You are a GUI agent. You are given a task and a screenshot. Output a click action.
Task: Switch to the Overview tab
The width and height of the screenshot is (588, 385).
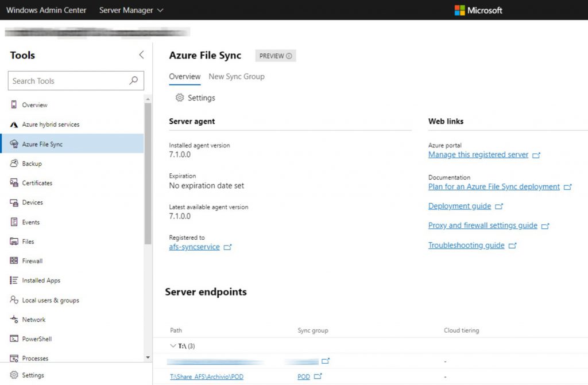pyautogui.click(x=185, y=76)
